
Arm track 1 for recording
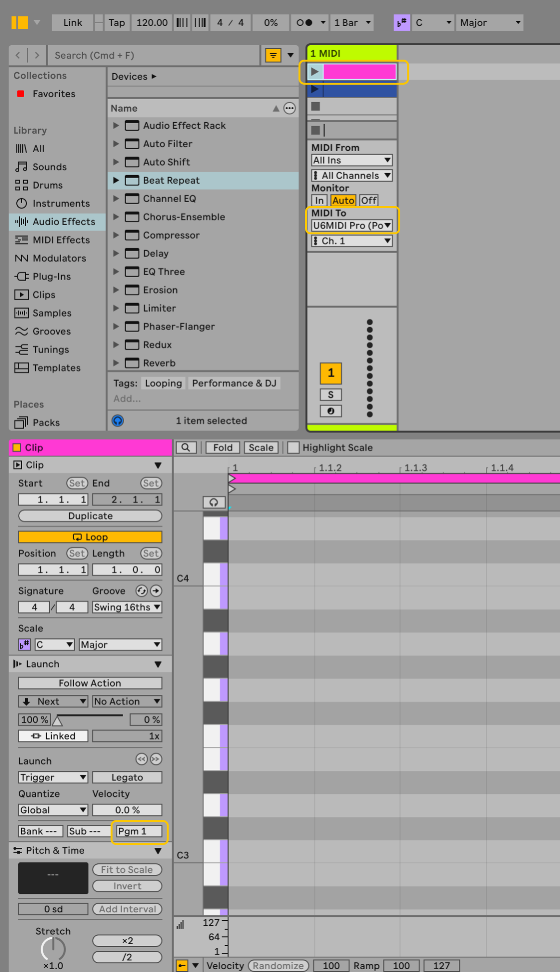point(331,411)
